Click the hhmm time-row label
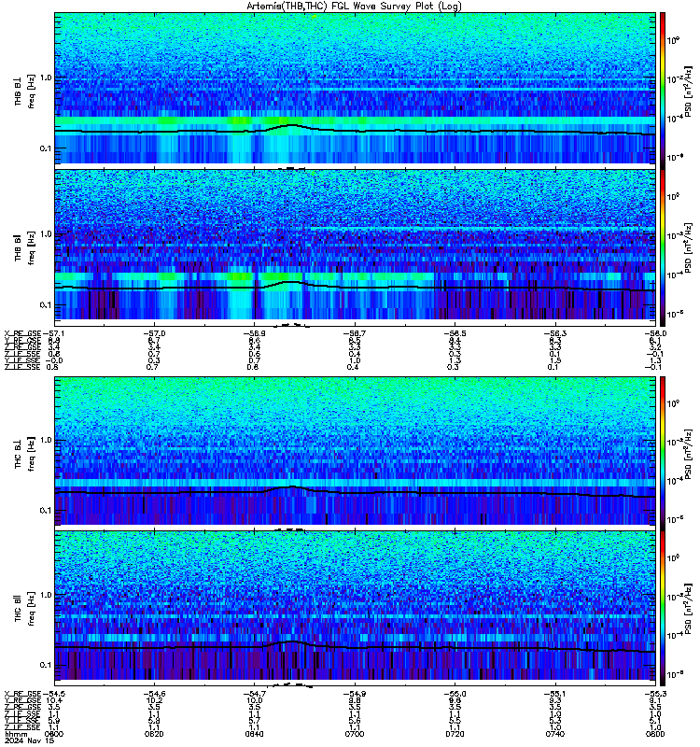This screenshot has width=700, height=747. 16,734
